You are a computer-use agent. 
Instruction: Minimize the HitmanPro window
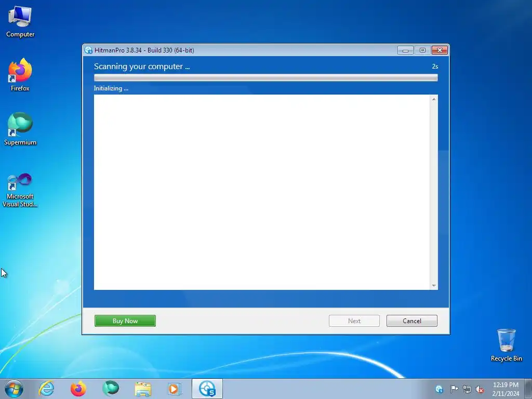[x=405, y=50]
